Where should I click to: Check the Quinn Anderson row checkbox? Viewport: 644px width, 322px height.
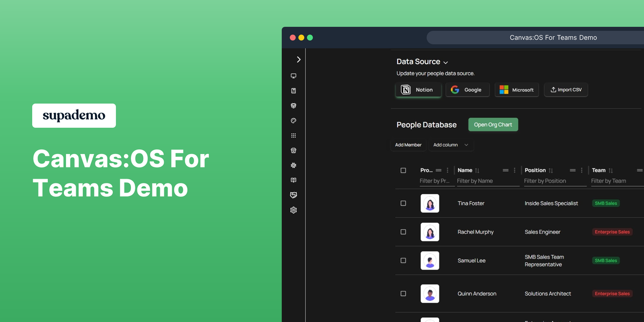point(404,294)
